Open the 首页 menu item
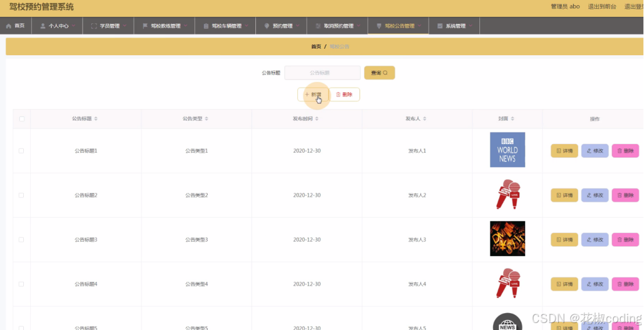The height and width of the screenshot is (330, 644). coord(16,26)
